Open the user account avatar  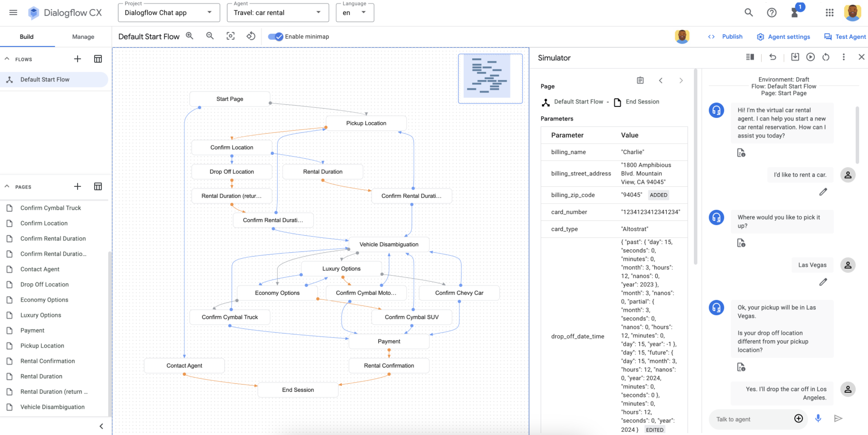click(852, 13)
